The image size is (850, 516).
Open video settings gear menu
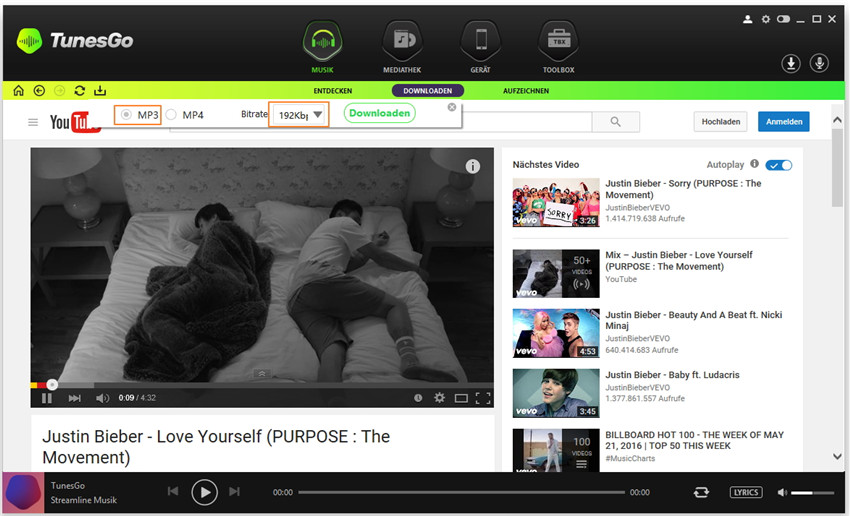tap(439, 398)
